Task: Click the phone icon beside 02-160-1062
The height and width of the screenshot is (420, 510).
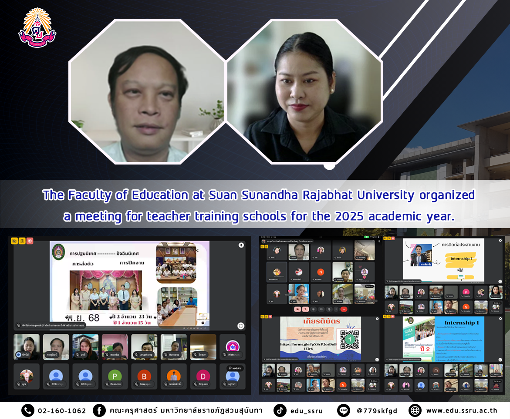Action: (x=27, y=410)
